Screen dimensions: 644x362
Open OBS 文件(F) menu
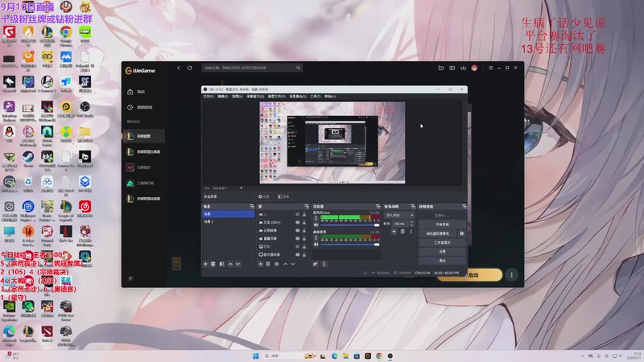[x=208, y=97]
